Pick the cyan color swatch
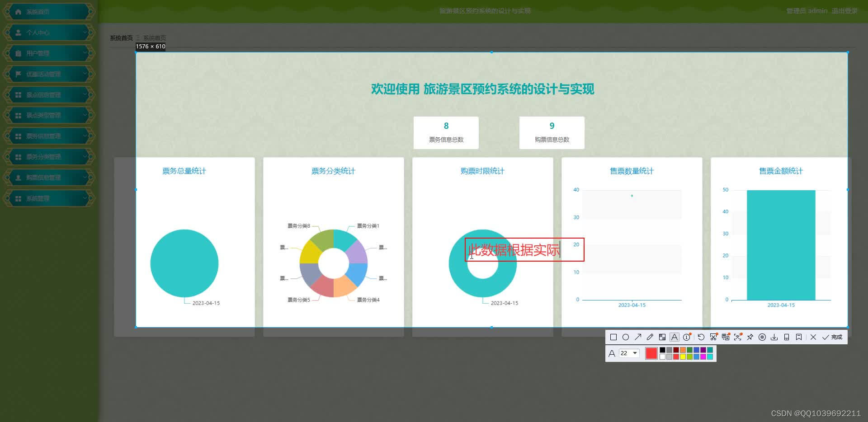Image resolution: width=868 pixels, height=422 pixels. pos(710,357)
